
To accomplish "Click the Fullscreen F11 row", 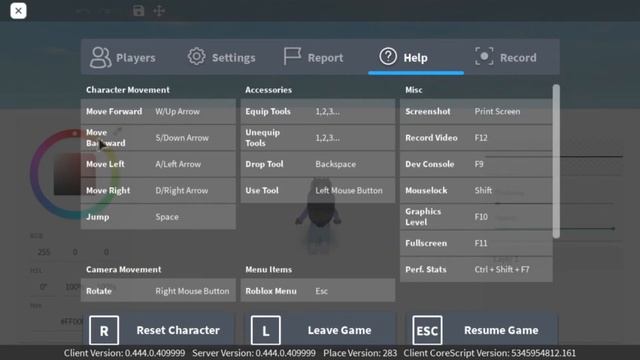I will coord(476,243).
